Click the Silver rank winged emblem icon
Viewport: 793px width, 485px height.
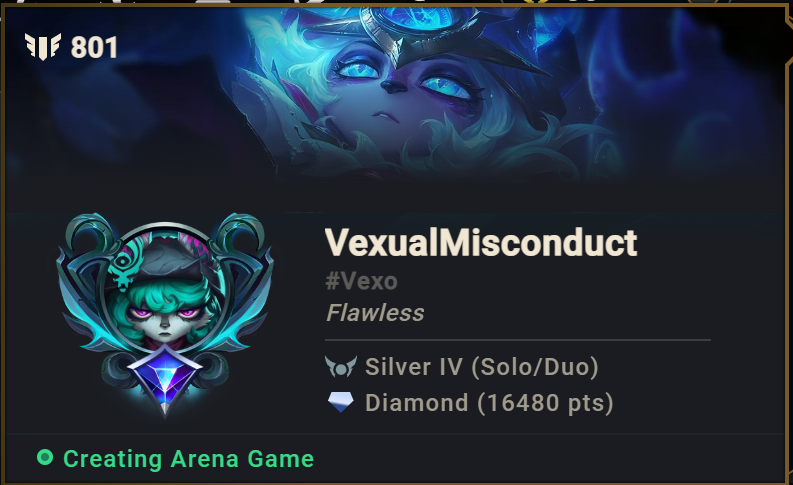point(340,367)
